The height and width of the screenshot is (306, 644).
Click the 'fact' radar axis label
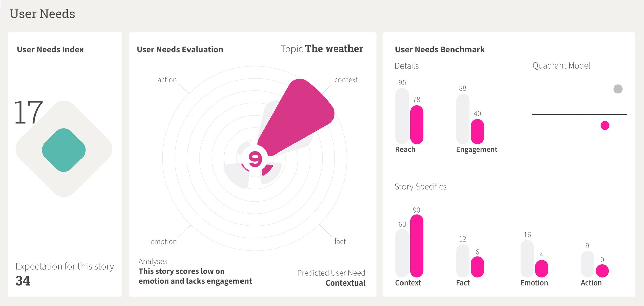(x=340, y=242)
